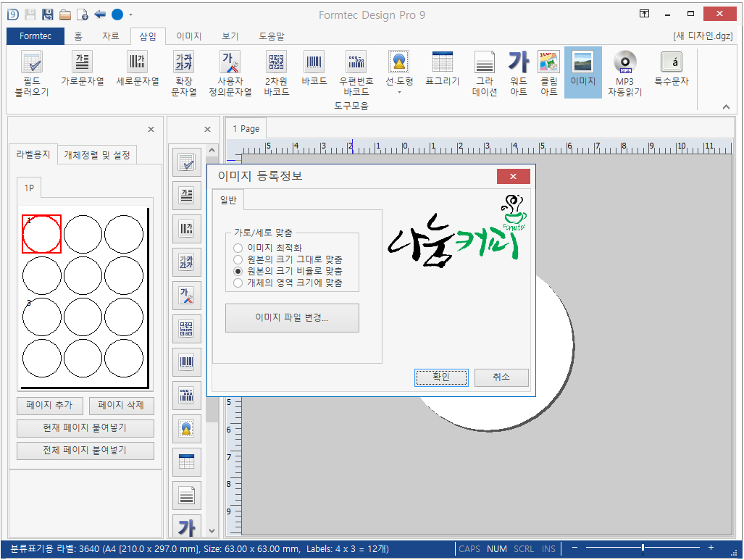
Task: Insert 가로문자열 from the ribbon
Action: pyautogui.click(x=82, y=68)
